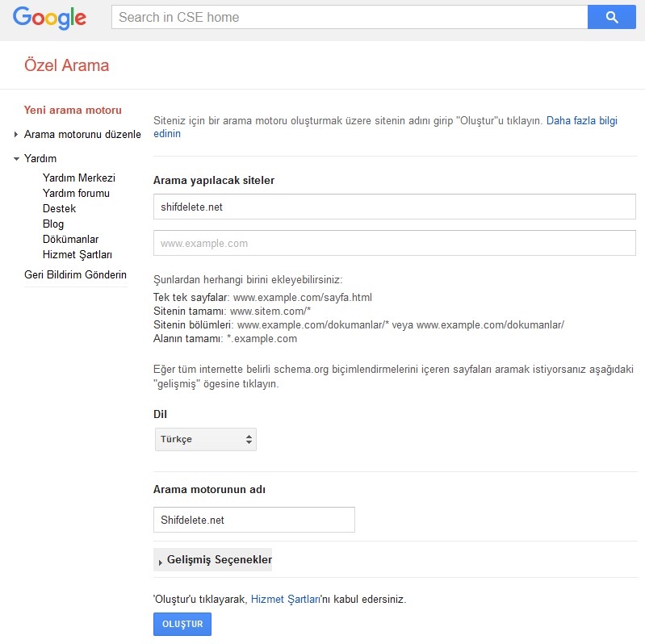Open Dökümanlar sidebar entry
The height and width of the screenshot is (644, 645).
pyautogui.click(x=71, y=240)
